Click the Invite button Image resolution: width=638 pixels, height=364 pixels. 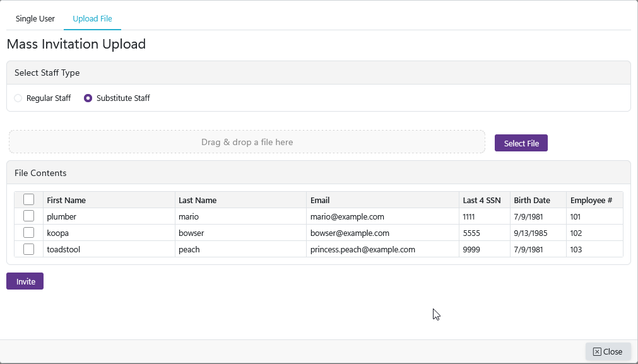coord(25,281)
